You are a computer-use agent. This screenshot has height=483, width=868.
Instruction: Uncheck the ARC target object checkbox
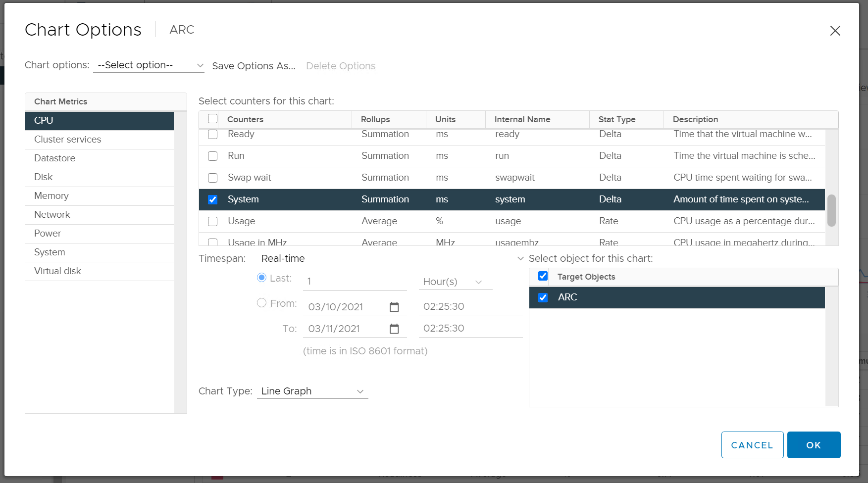tap(543, 297)
